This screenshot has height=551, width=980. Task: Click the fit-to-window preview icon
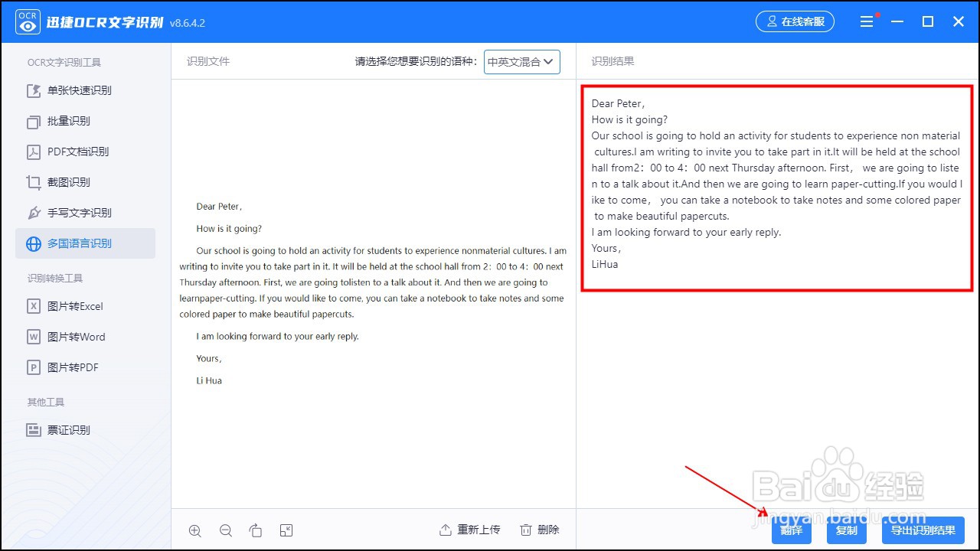[286, 530]
